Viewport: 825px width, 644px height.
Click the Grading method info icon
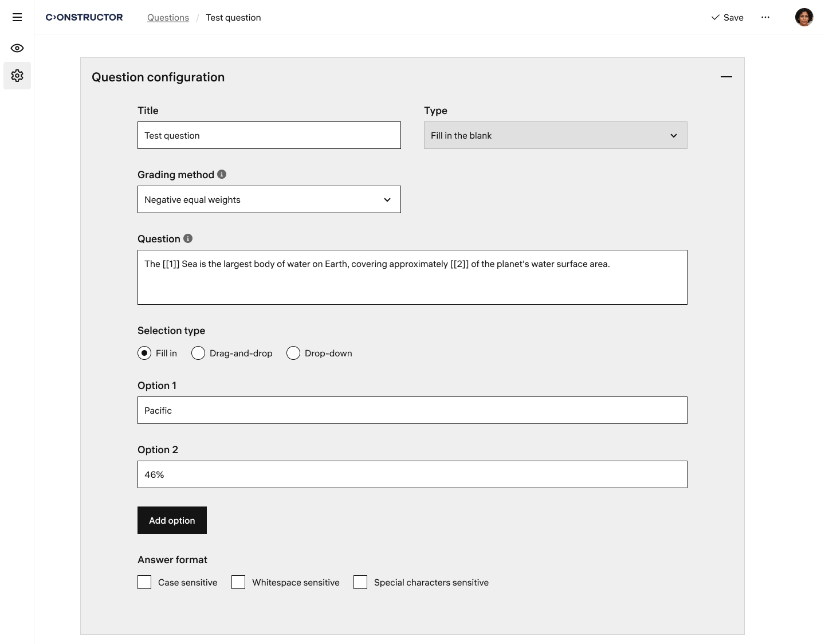pos(222,174)
